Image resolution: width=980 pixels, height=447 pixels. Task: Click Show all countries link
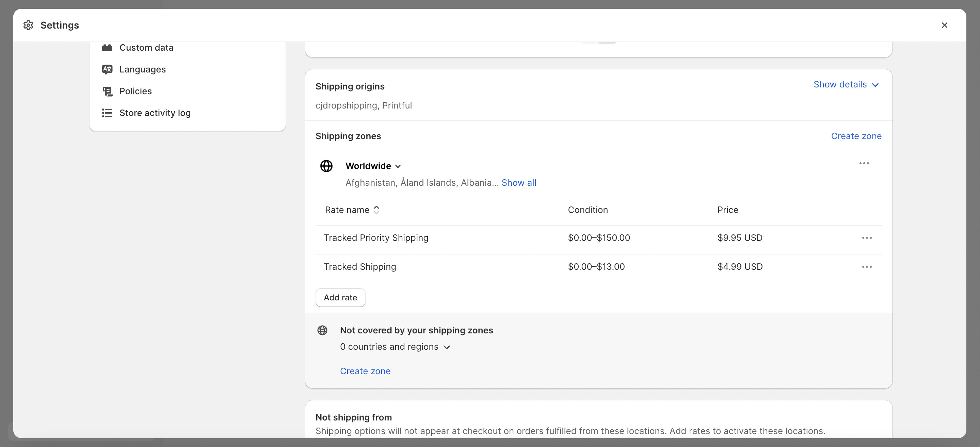click(x=518, y=183)
